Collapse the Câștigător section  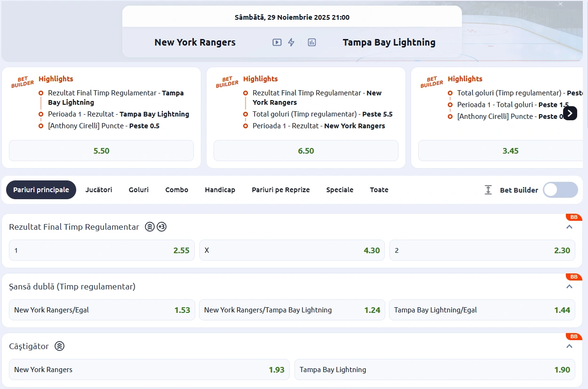click(569, 346)
